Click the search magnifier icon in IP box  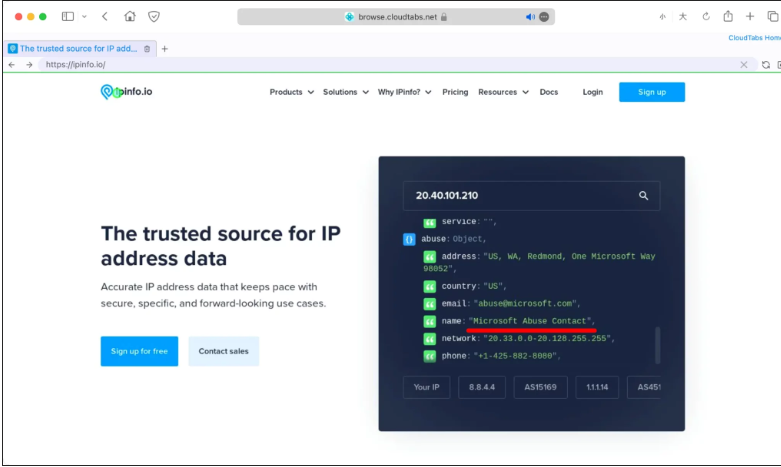644,196
